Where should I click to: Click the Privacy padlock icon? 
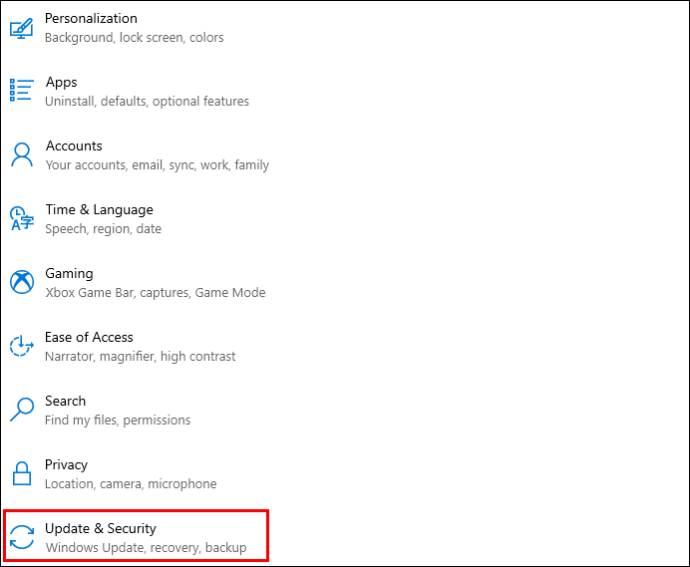point(22,474)
